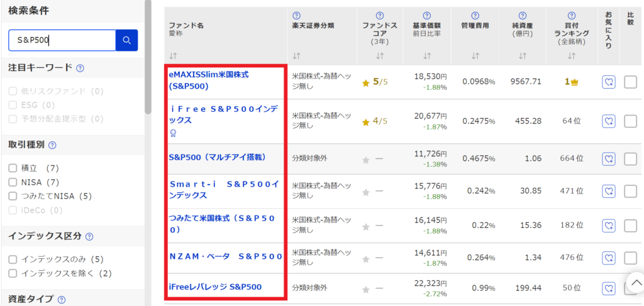Tick compare box for iFree S&P500インデックス

(630, 121)
